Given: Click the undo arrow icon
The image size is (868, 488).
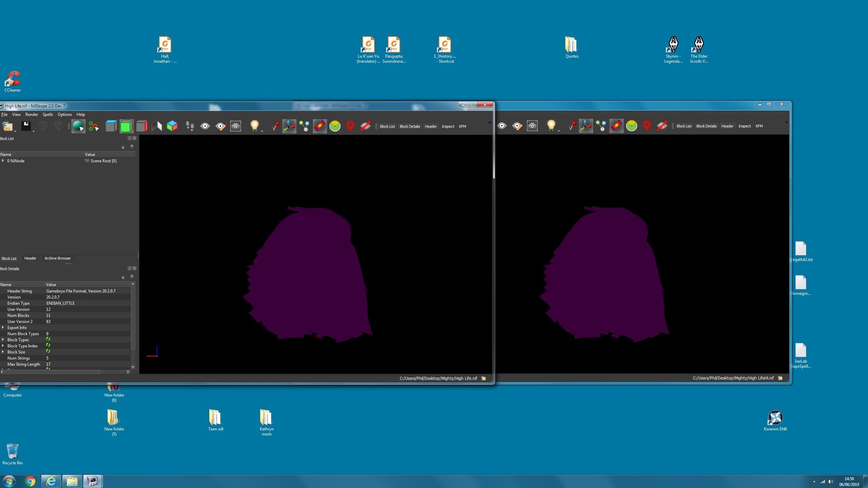Looking at the screenshot, I should click(x=43, y=126).
